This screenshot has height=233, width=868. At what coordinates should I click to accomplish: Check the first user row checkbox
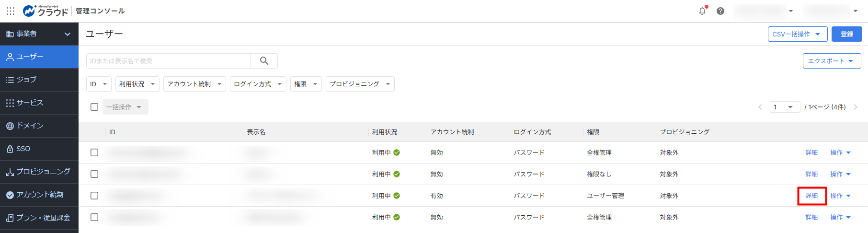94,152
